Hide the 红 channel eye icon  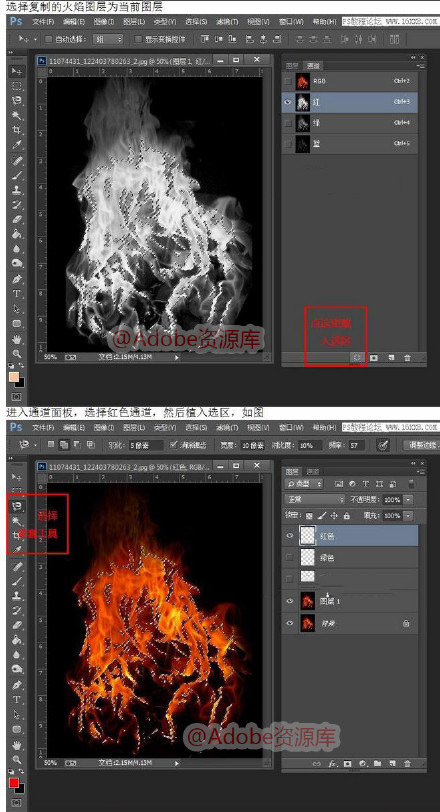pyautogui.click(x=289, y=103)
